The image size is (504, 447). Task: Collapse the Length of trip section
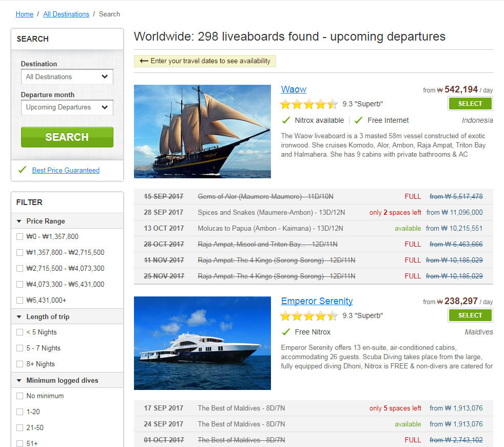pos(19,316)
